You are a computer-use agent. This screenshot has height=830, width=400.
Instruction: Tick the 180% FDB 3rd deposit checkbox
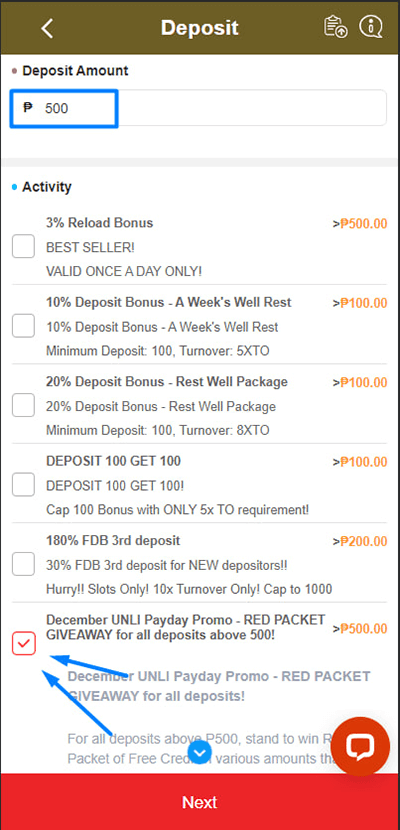click(x=24, y=564)
